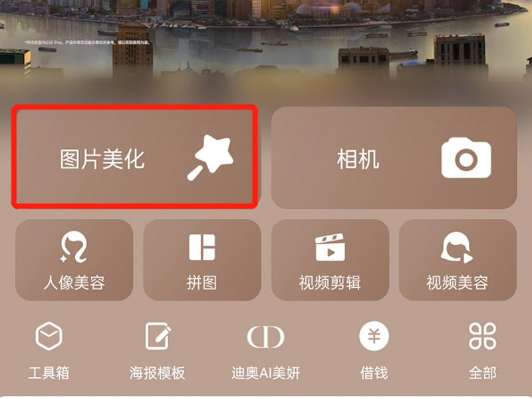Select the 视频美容 text label
Image resolution: width=532 pixels, height=399 pixels.
click(x=458, y=283)
